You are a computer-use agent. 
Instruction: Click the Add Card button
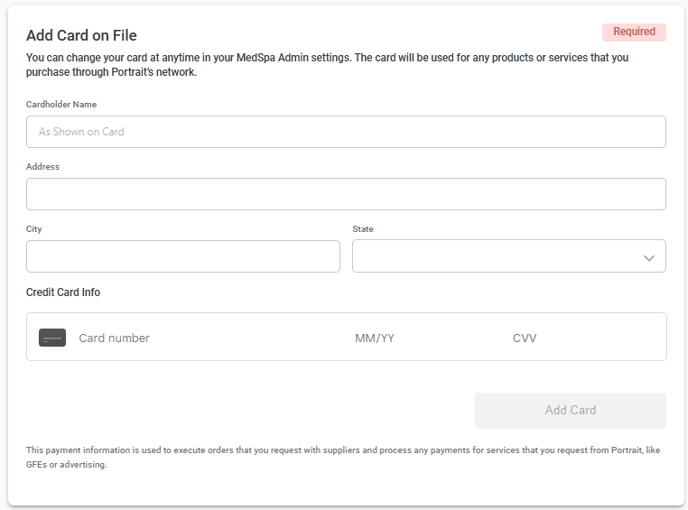pos(570,410)
